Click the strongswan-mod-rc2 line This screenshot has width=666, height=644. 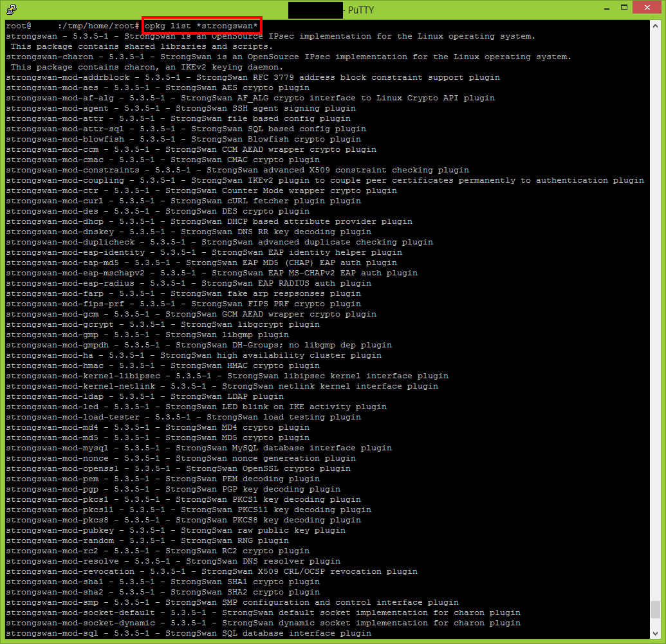[x=158, y=551]
